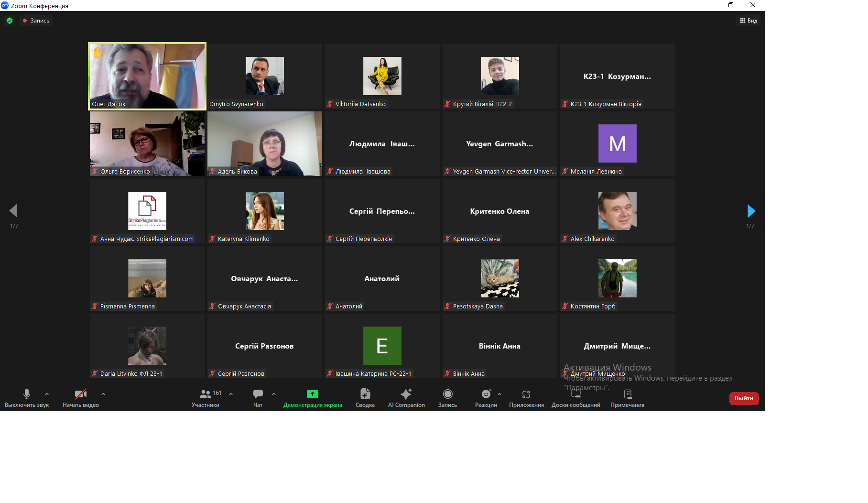This screenshot has width=868, height=503.
Task: Select Pesotskaya Dasha cat picture
Action: coord(500,278)
